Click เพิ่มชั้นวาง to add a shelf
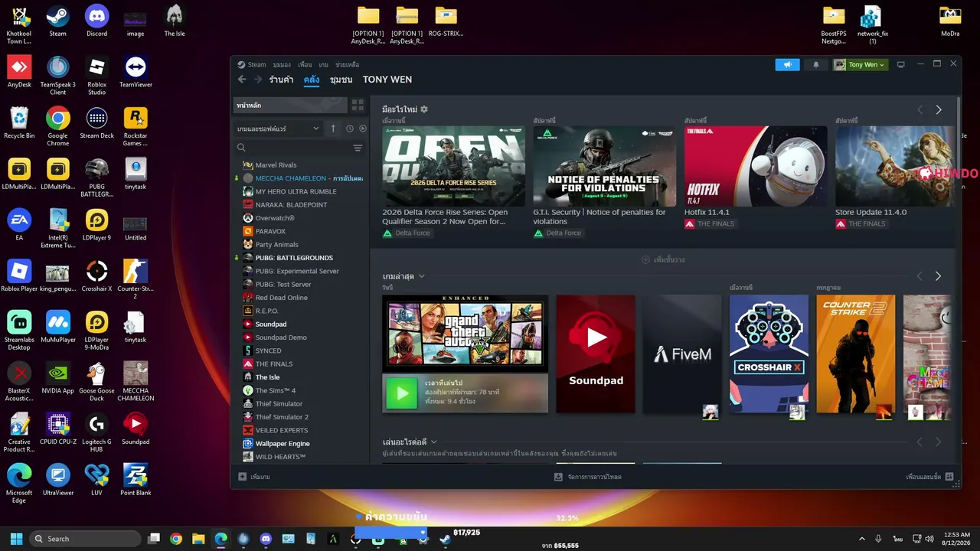Viewport: 980px width, 551px height. click(663, 260)
